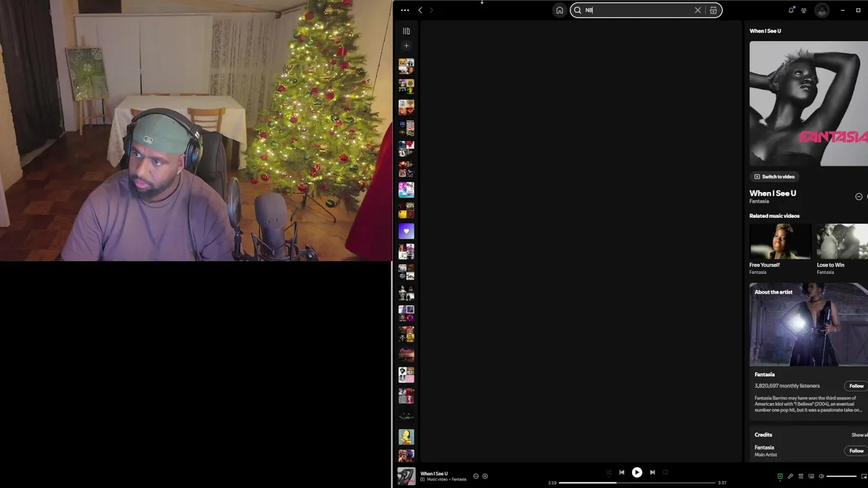Image resolution: width=868 pixels, height=488 pixels.
Task: Play the Free Yourself music video
Action: (x=780, y=241)
